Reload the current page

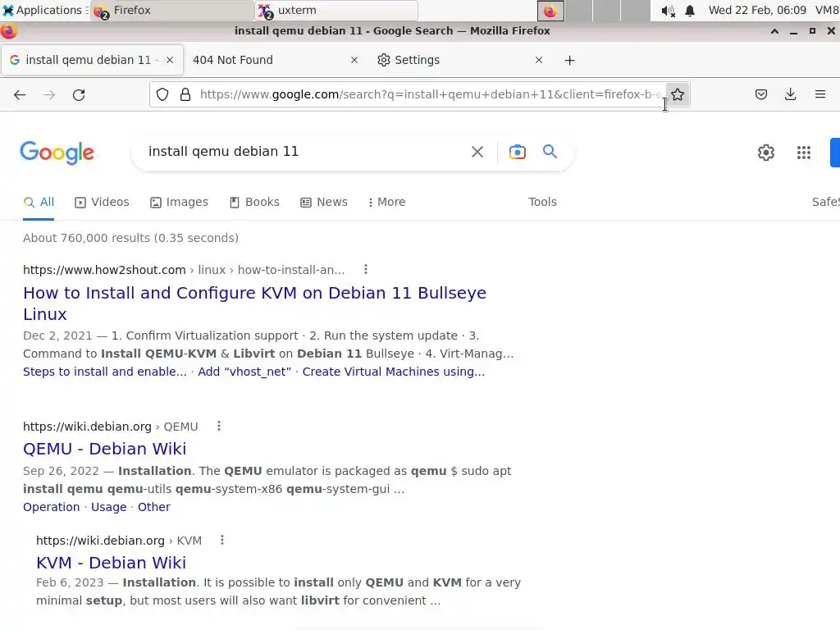pos(79,95)
